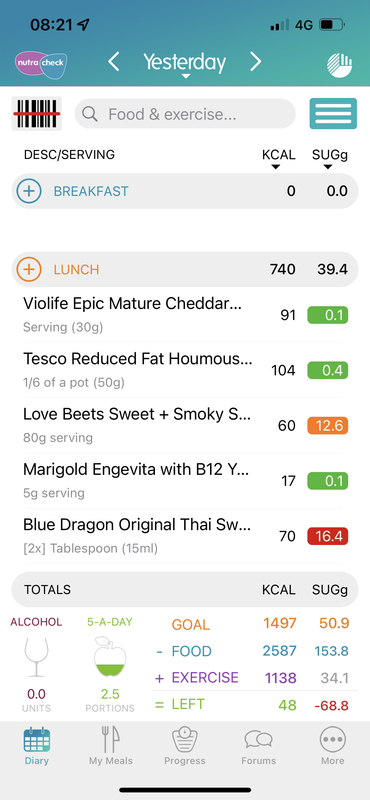The image size is (370, 800).
Task: Tap the barcode scanner icon
Action: pyautogui.click(x=36, y=113)
